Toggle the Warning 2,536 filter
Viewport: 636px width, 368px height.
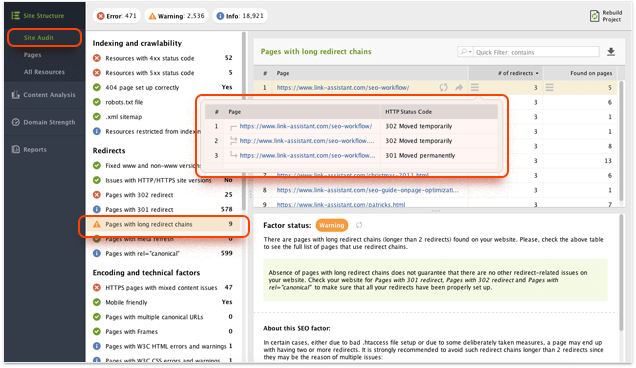(x=176, y=16)
